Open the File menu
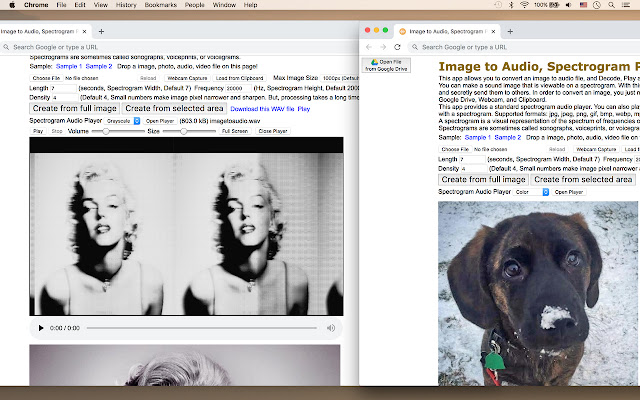Image resolution: width=640 pixels, height=400 pixels. pos(61,5)
